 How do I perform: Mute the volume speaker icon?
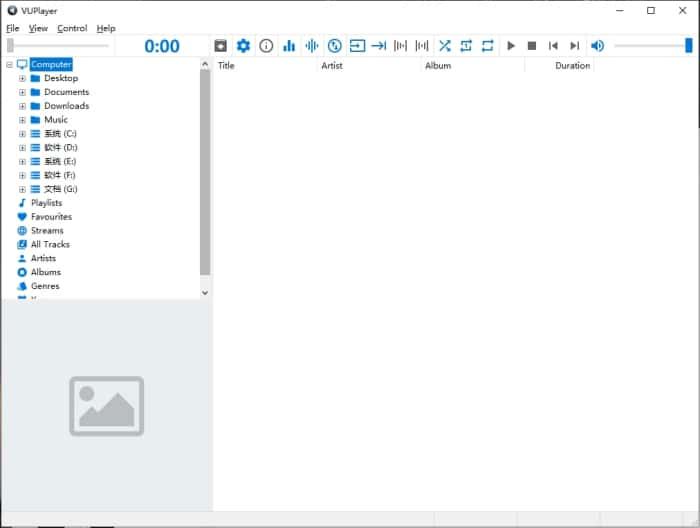point(597,46)
